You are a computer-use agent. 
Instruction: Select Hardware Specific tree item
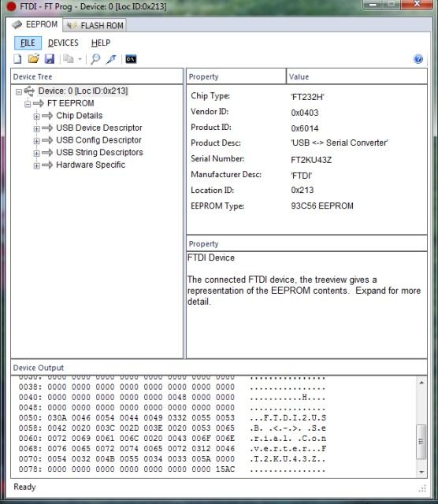[x=91, y=165]
